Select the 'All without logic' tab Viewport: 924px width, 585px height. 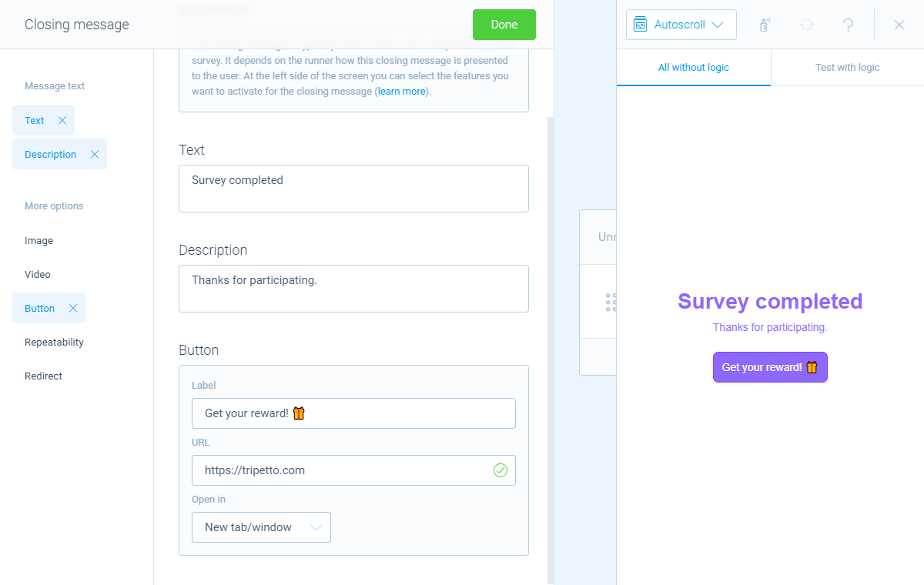tap(694, 67)
